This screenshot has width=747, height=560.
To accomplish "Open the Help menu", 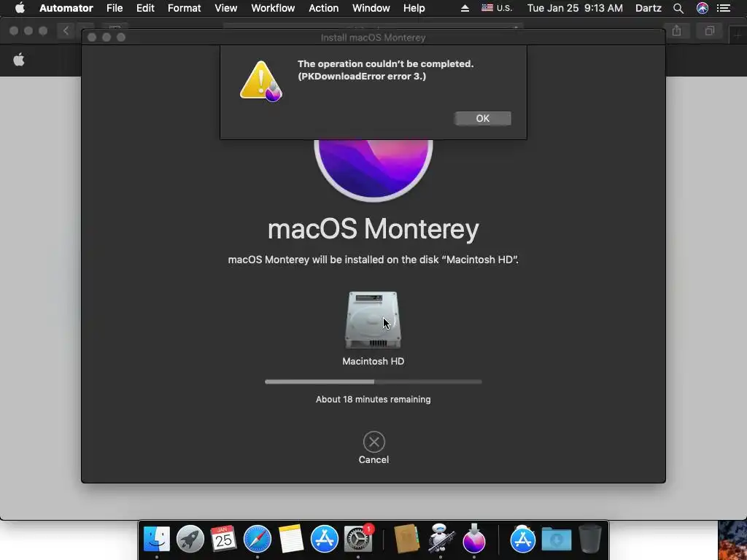I will coord(414,8).
